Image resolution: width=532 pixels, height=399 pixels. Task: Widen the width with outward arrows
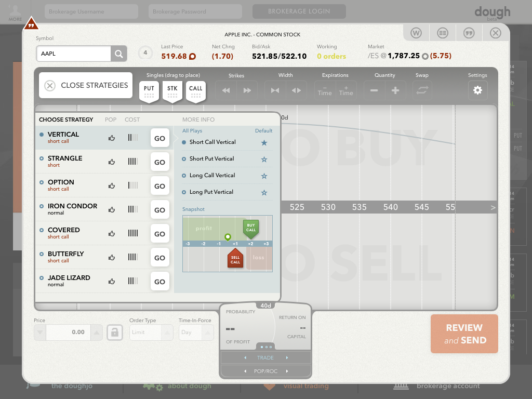click(x=297, y=90)
